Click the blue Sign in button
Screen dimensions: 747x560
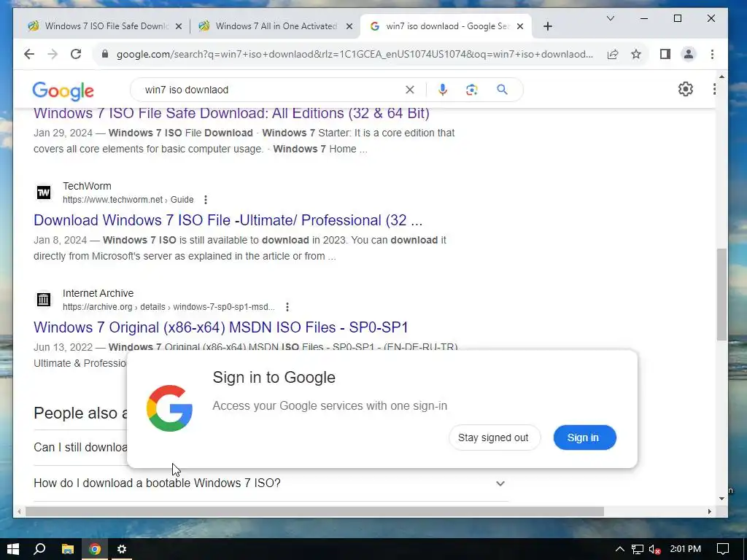[x=584, y=437]
